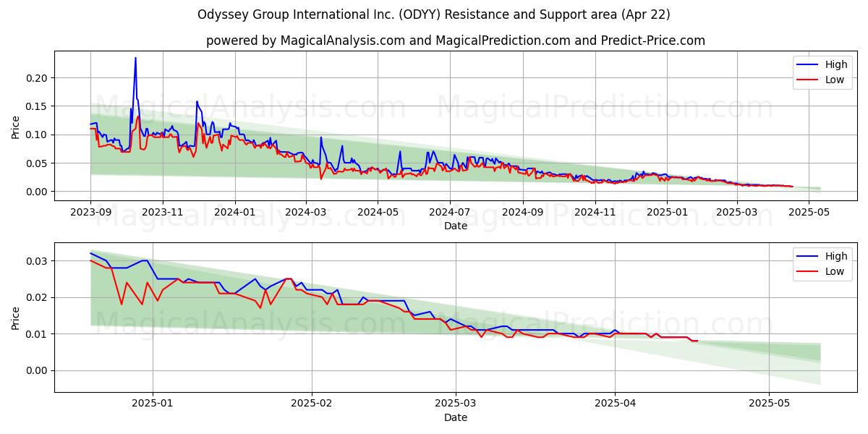Image resolution: width=868 pixels, height=434 pixels.
Task: Click the top chart 'Date' x-axis label
Action: point(456,226)
